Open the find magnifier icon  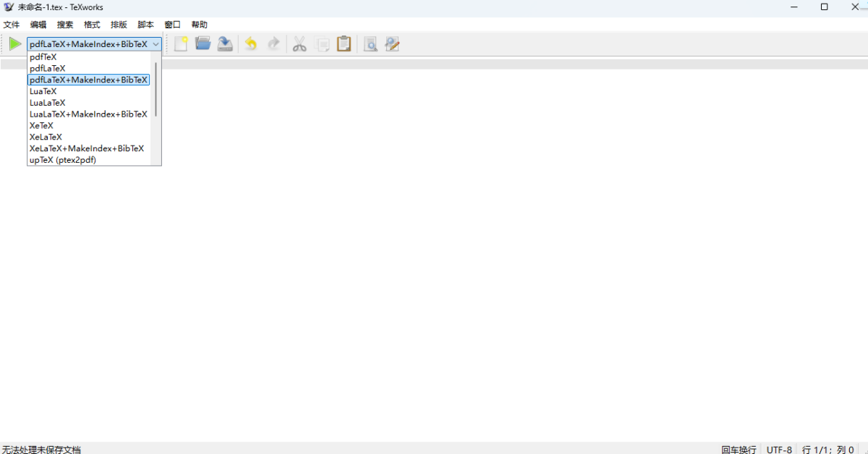click(x=370, y=44)
